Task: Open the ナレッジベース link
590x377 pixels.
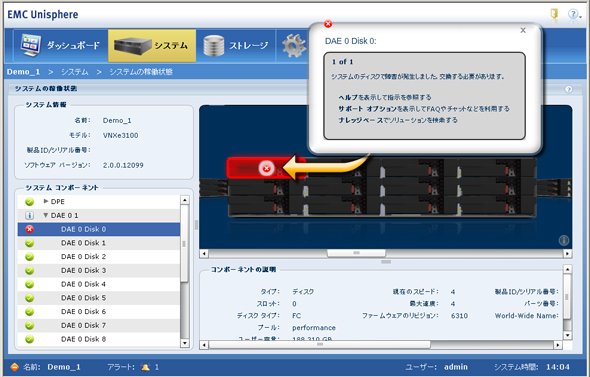Action: (x=361, y=120)
